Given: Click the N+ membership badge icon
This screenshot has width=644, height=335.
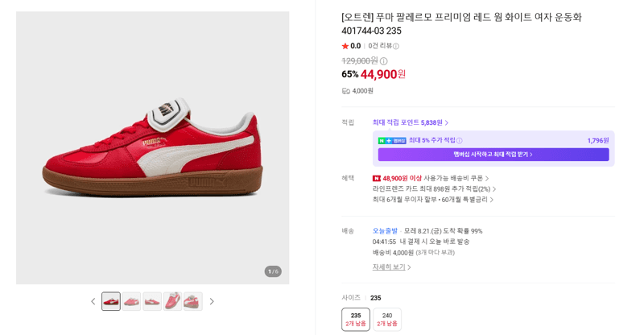Looking at the screenshot, I should [392, 141].
